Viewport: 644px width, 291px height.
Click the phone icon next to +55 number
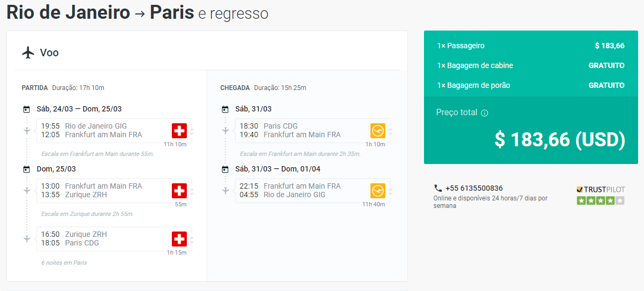tap(438, 188)
